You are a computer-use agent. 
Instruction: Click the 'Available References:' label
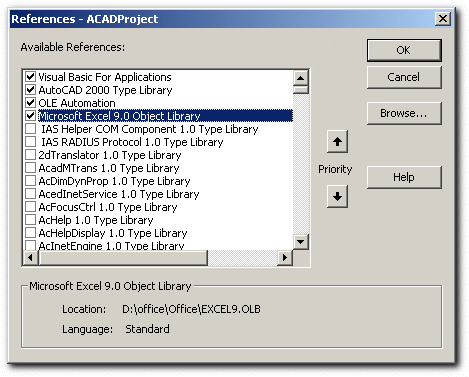tap(73, 47)
